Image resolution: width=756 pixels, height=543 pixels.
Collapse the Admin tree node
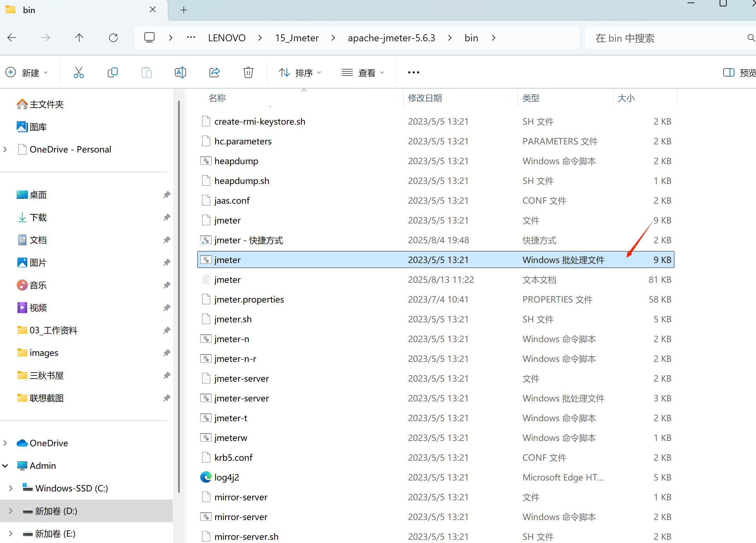pos(5,465)
